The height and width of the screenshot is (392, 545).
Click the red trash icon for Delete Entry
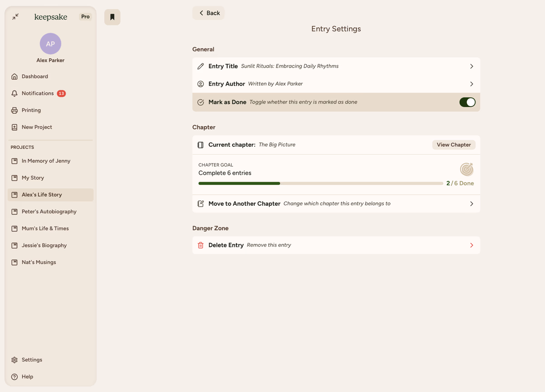[x=201, y=245]
